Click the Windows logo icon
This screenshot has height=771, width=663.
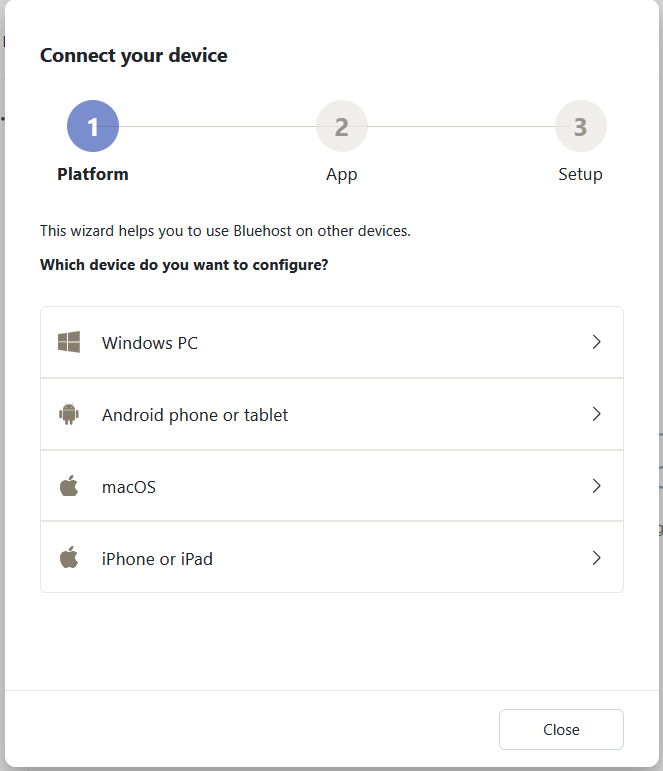tap(69, 343)
